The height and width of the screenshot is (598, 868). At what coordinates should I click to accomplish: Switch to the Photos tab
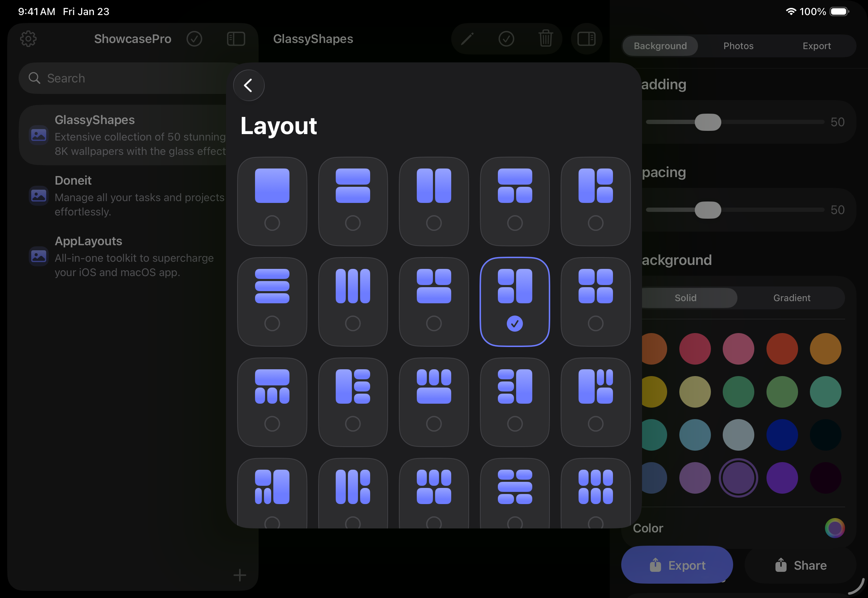738,46
